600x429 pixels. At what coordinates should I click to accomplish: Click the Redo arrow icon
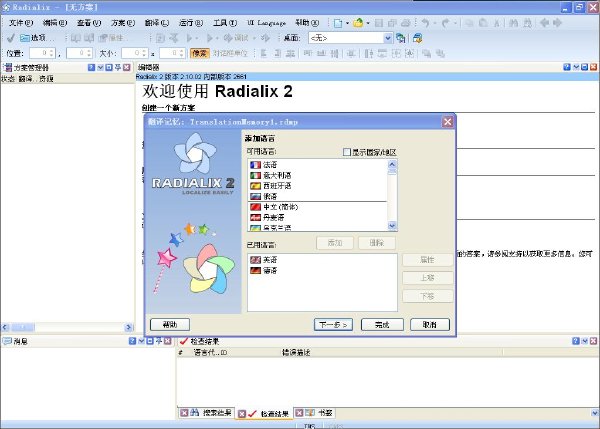click(x=445, y=23)
